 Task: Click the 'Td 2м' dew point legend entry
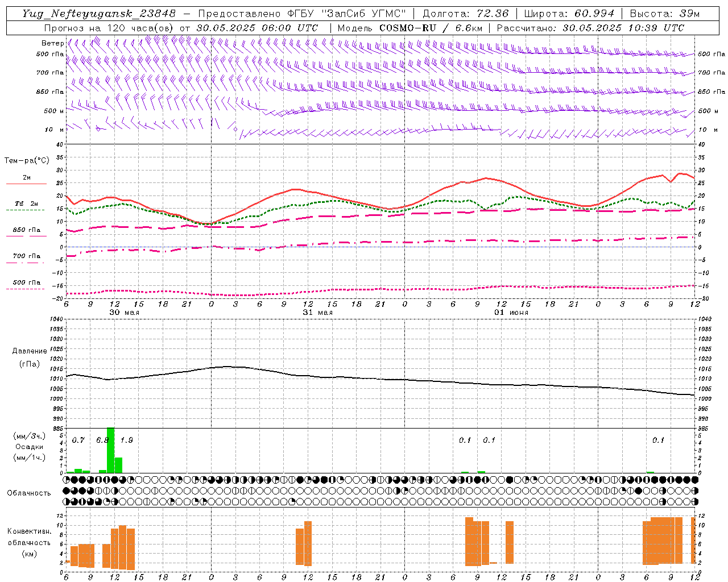tap(27, 203)
